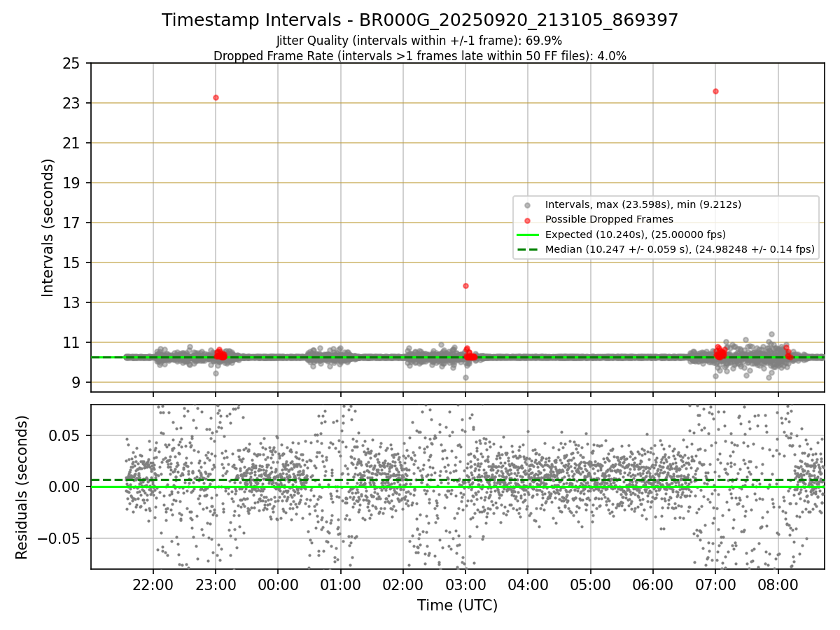Click the 01:00 x-axis tick label
This screenshot has width=840, height=630.
341,585
